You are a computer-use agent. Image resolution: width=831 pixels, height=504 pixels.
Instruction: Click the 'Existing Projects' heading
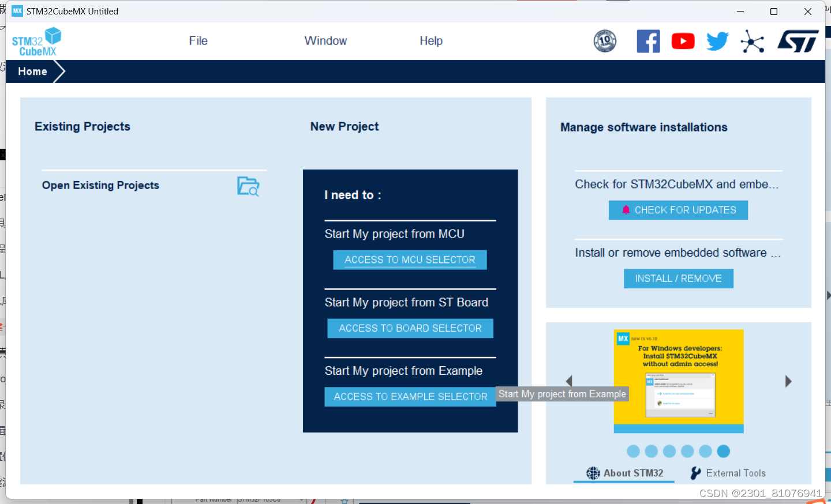pyautogui.click(x=83, y=126)
